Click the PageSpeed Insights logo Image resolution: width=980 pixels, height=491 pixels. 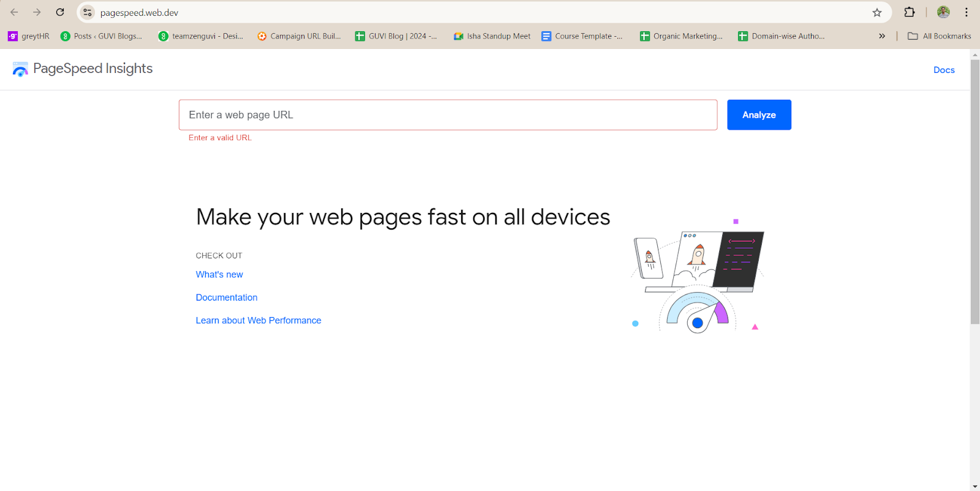83,69
